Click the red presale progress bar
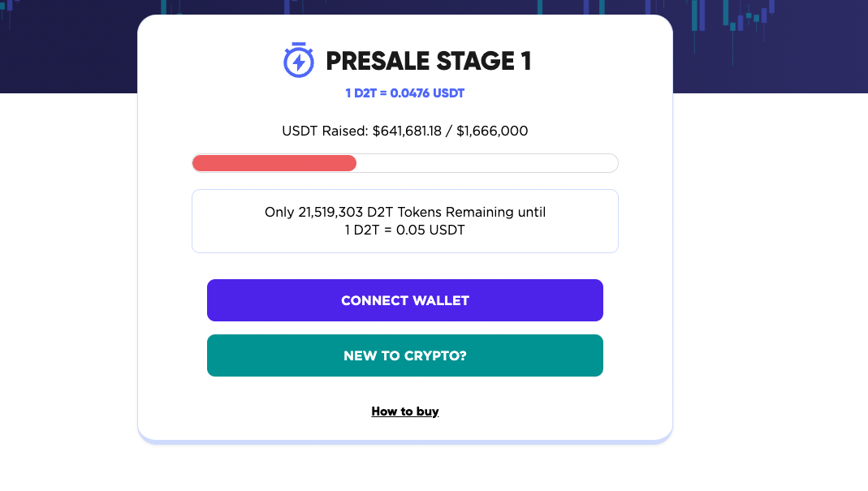 (274, 162)
